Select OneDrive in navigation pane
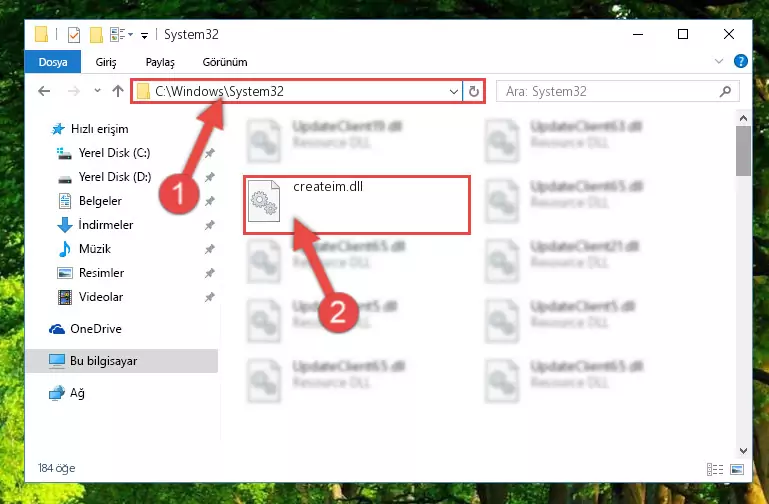Screen dimensions: 769x504 point(85,329)
